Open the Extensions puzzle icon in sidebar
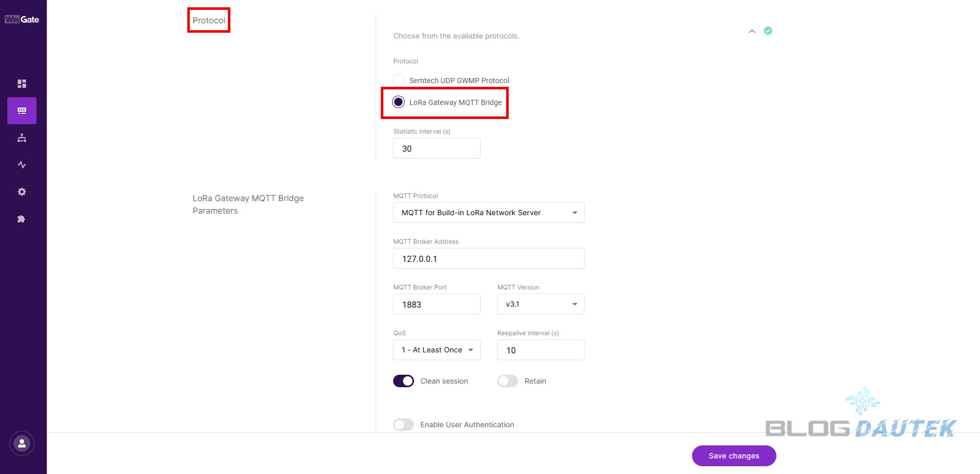Image resolution: width=980 pixels, height=474 pixels. click(22, 219)
